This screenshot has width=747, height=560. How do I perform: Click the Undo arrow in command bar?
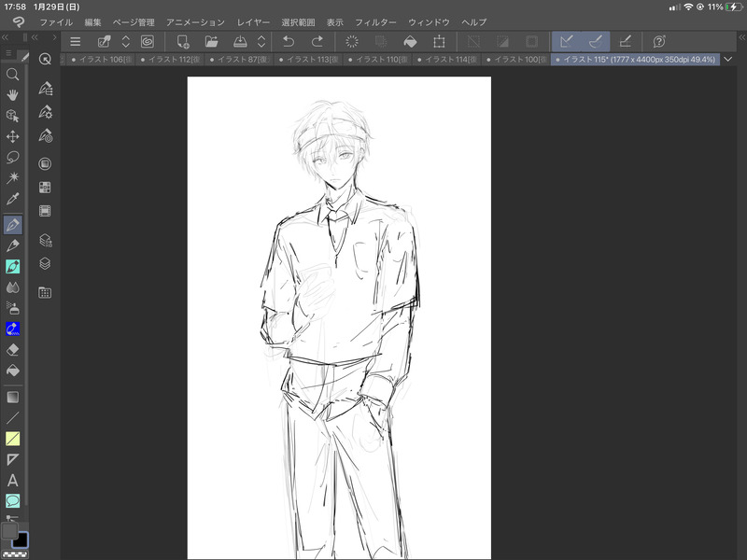tap(289, 41)
